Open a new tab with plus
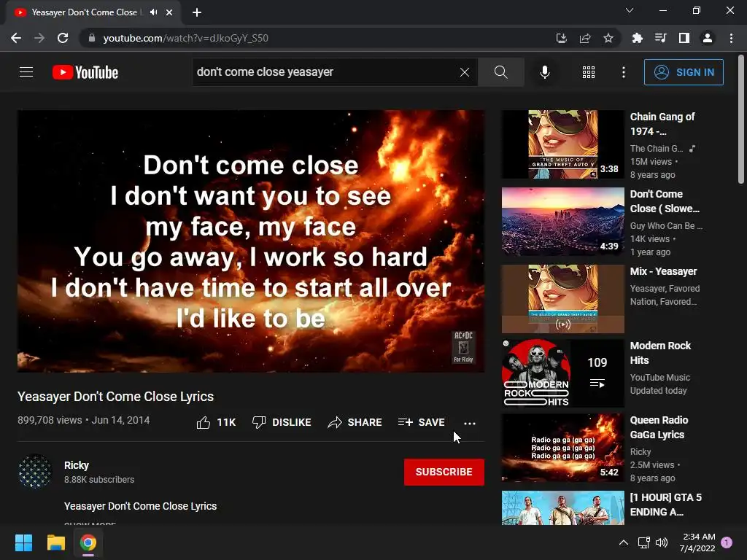The image size is (747, 560). (197, 12)
